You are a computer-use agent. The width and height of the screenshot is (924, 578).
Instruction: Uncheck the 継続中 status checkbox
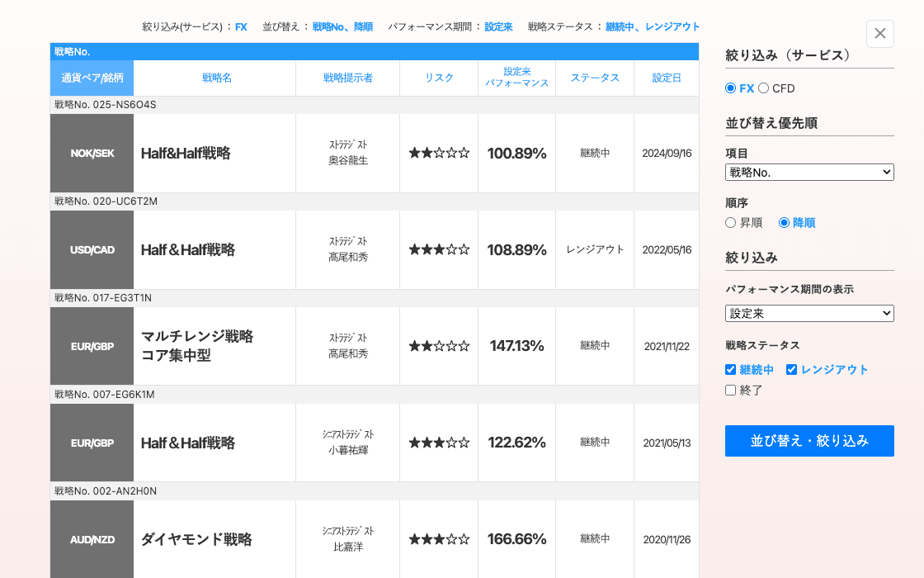730,370
